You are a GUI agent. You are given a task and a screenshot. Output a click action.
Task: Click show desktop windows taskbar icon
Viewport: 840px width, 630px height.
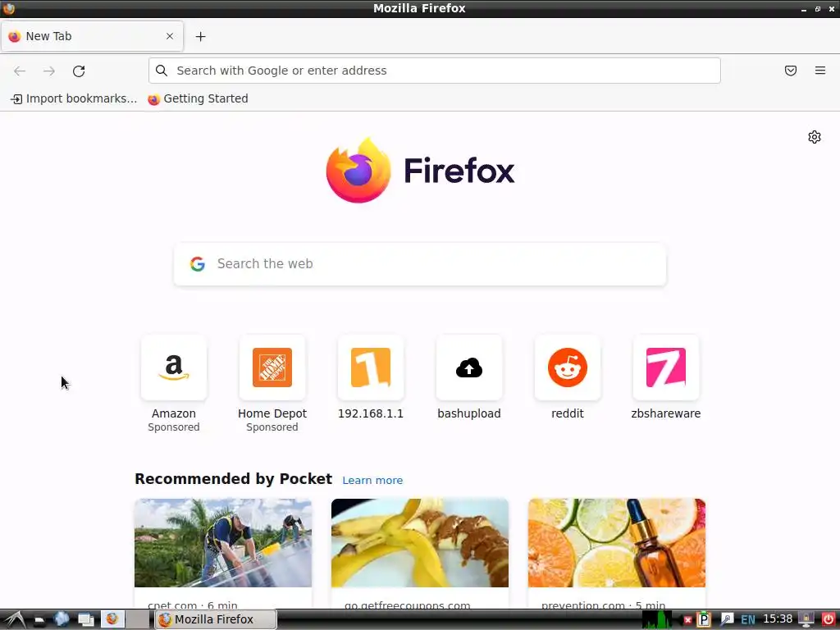(85, 620)
